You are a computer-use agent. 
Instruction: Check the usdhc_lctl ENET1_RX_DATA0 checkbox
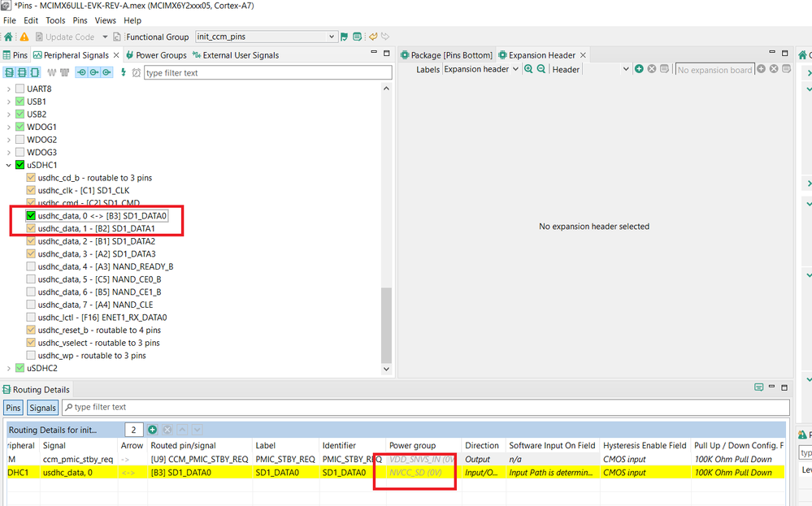(x=31, y=317)
